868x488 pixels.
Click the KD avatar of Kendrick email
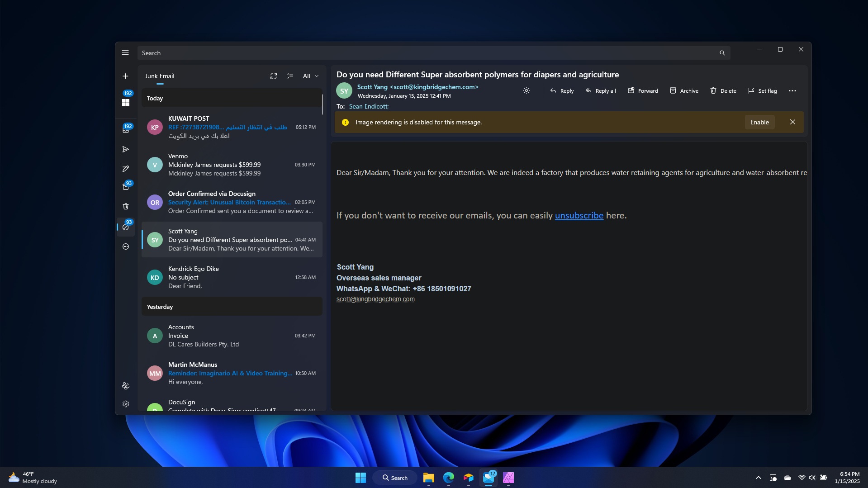click(155, 277)
